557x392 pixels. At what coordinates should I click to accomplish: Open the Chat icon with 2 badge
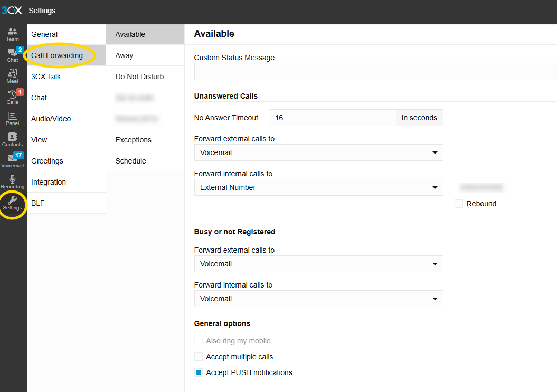pos(13,55)
